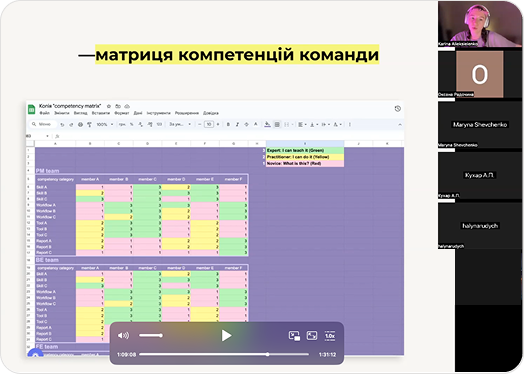Toggle italic formatting

(x=237, y=124)
